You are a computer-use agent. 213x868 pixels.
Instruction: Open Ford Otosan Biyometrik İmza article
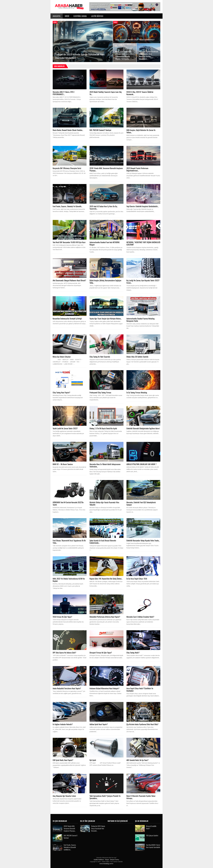tap(69, 542)
